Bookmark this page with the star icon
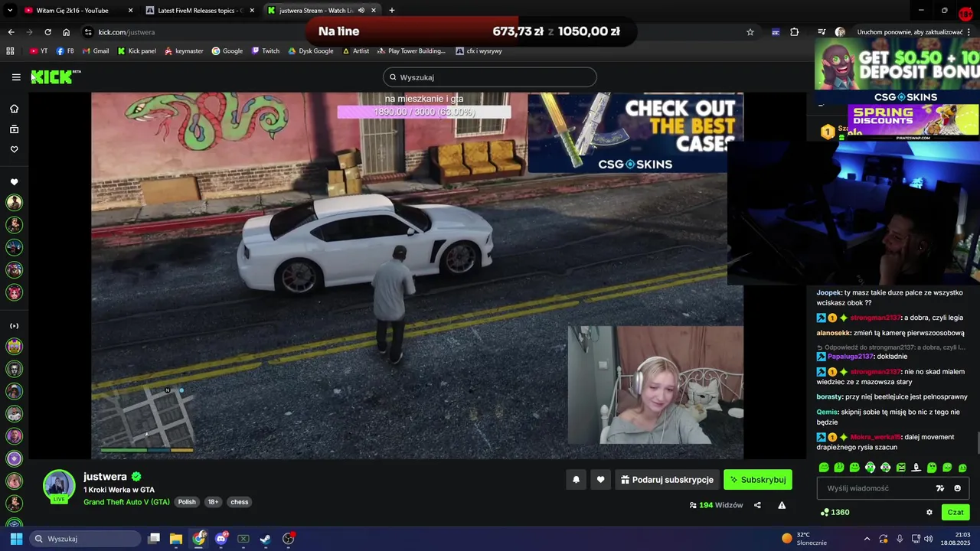Screen dimensions: 980x551 (x=750, y=32)
